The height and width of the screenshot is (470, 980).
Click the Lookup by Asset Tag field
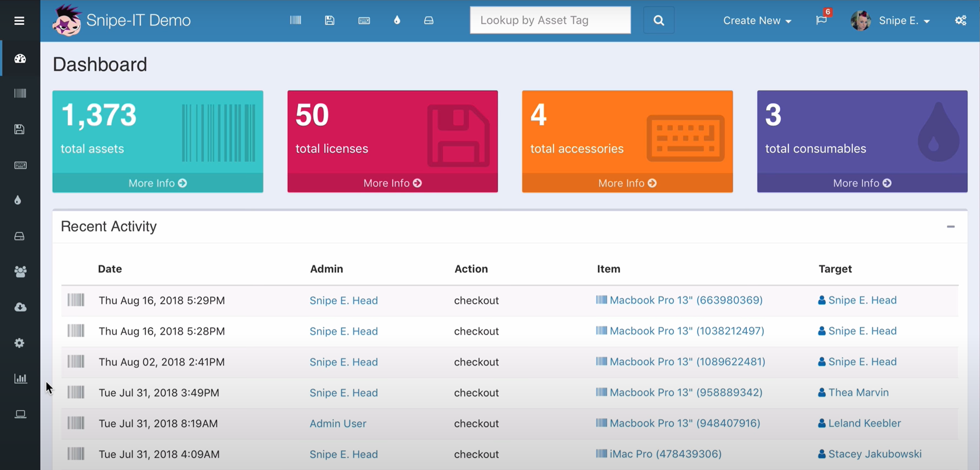point(550,20)
